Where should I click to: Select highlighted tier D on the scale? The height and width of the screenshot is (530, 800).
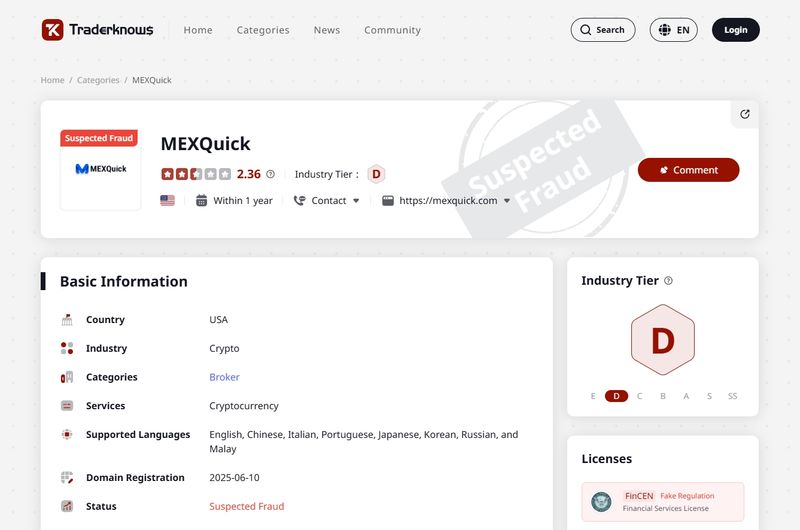point(616,396)
